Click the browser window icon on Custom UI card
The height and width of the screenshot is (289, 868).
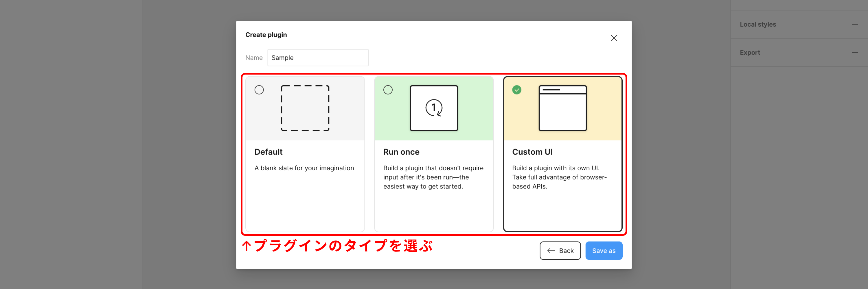563,108
